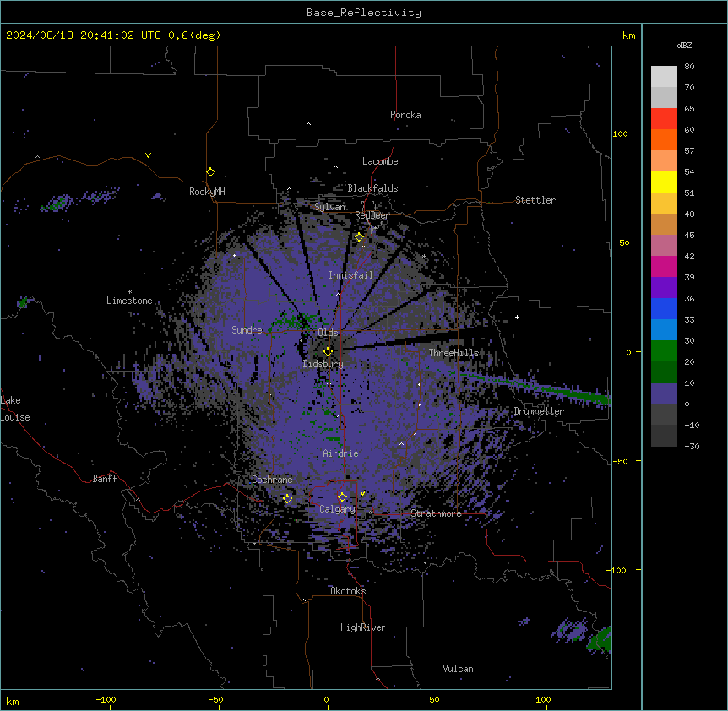Click the Innisfail city label
This screenshot has width=728, height=711.
[x=350, y=275]
